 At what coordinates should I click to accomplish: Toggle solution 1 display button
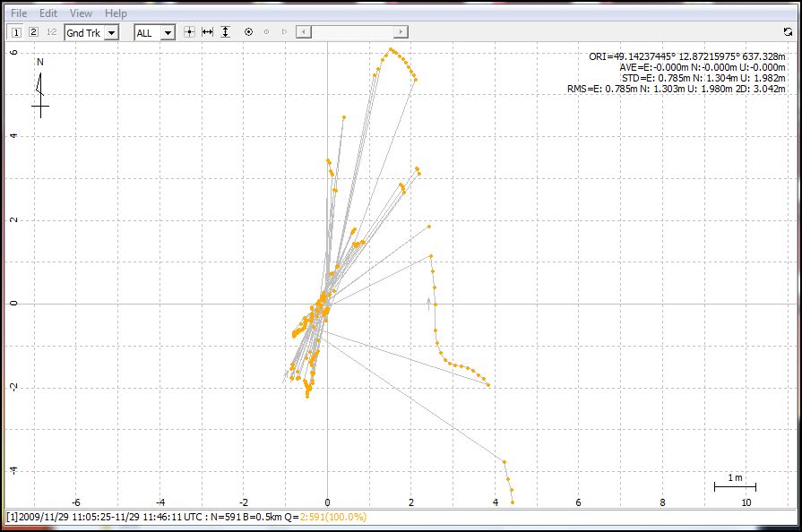[x=16, y=32]
